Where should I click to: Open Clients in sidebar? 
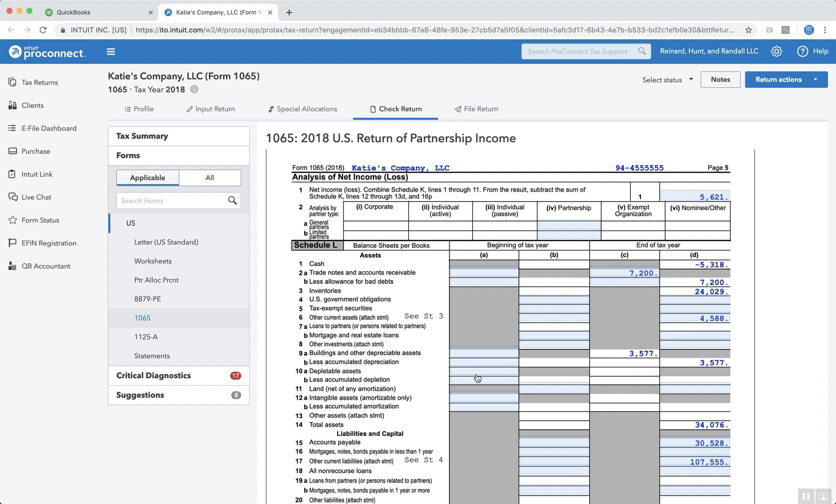tap(32, 105)
